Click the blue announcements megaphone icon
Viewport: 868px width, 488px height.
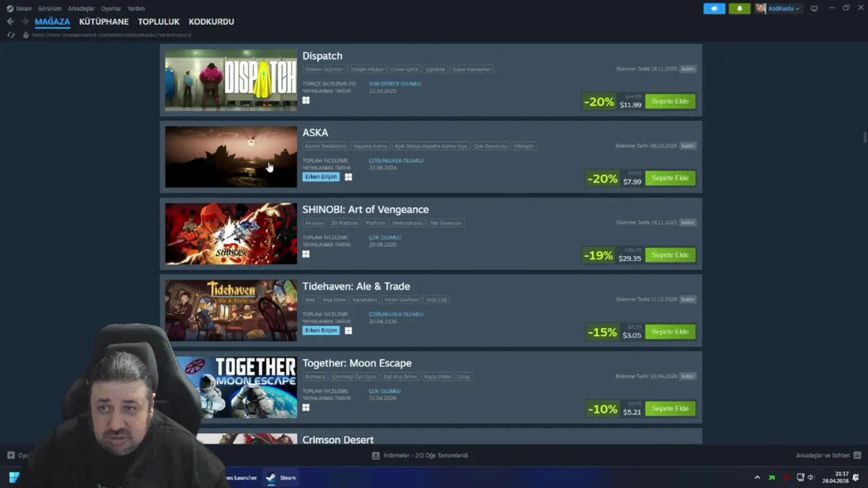[x=714, y=9]
